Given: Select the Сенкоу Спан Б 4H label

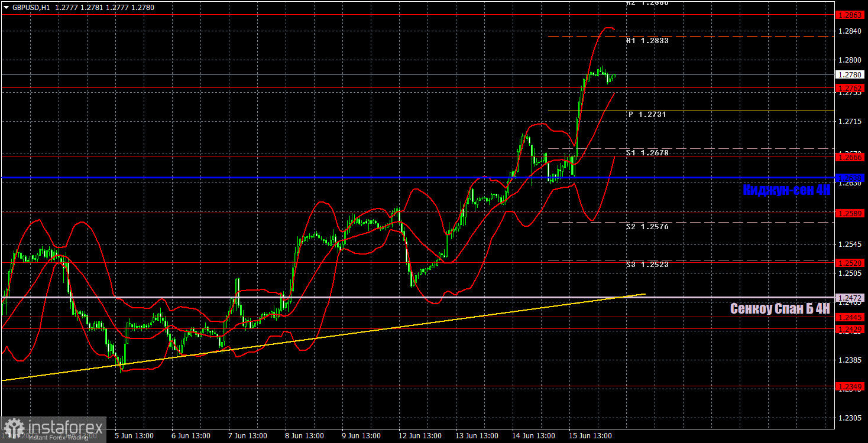Looking at the screenshot, I should click(780, 308).
